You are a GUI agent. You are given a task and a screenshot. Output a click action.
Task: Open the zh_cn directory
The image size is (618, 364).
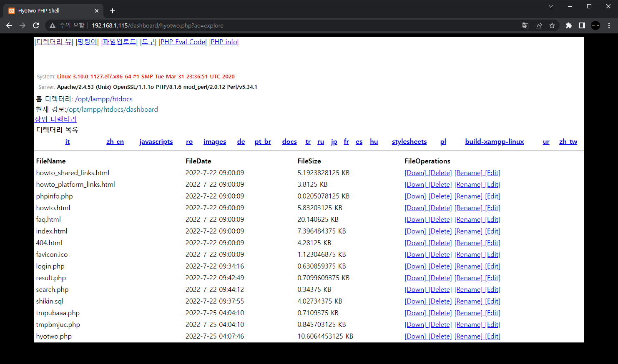[x=115, y=142]
